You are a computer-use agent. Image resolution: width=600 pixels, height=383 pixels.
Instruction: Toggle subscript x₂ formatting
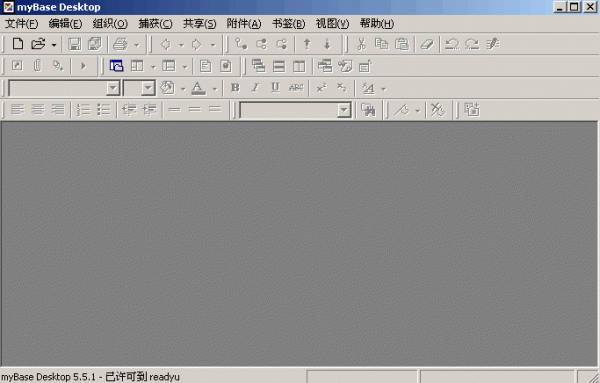click(x=341, y=88)
